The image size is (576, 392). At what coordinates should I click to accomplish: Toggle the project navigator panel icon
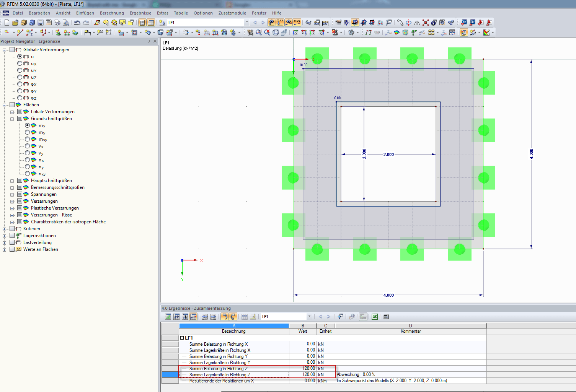coord(142,23)
